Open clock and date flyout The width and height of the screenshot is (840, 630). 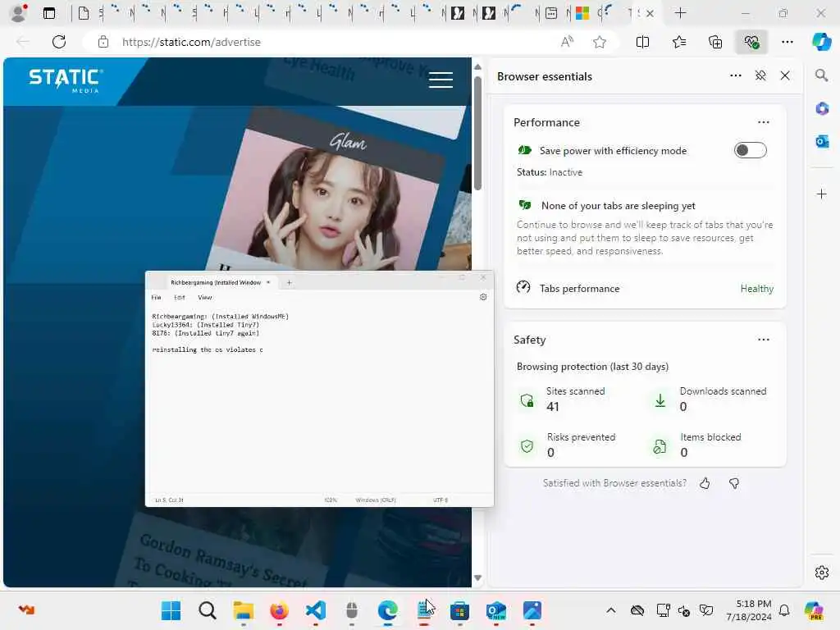click(x=749, y=610)
